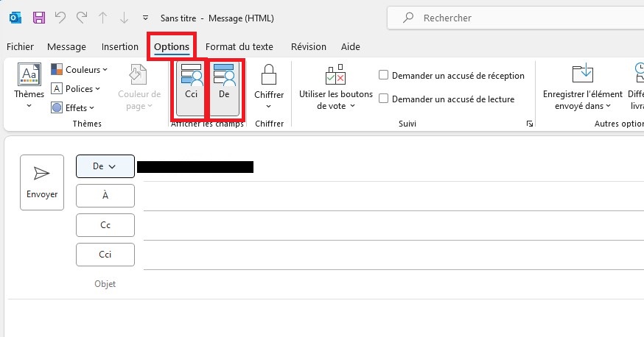Open Utiliser les boutons de vote menu
The height and width of the screenshot is (337, 644).
click(x=335, y=87)
